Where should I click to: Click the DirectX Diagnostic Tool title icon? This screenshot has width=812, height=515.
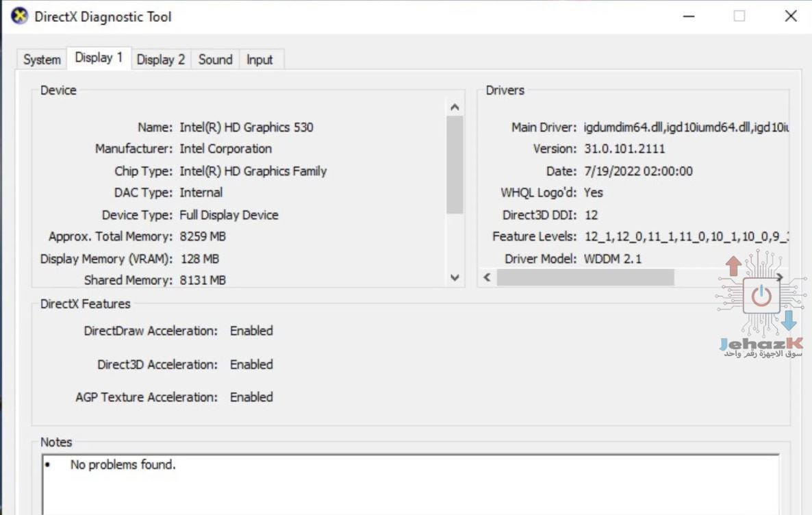20,16
